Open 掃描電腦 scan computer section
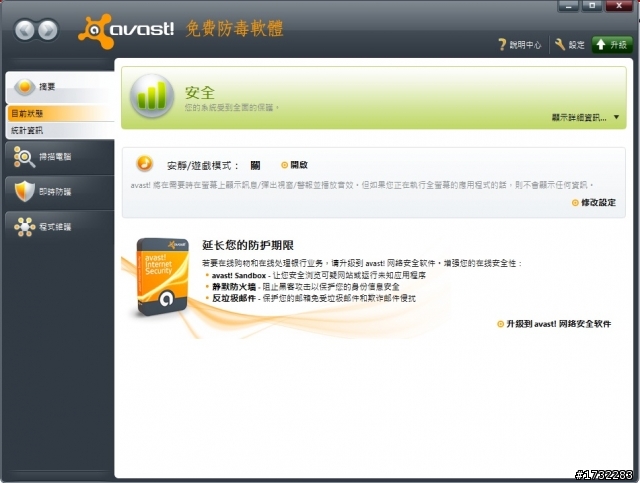This screenshot has width=640, height=483. pos(60,157)
